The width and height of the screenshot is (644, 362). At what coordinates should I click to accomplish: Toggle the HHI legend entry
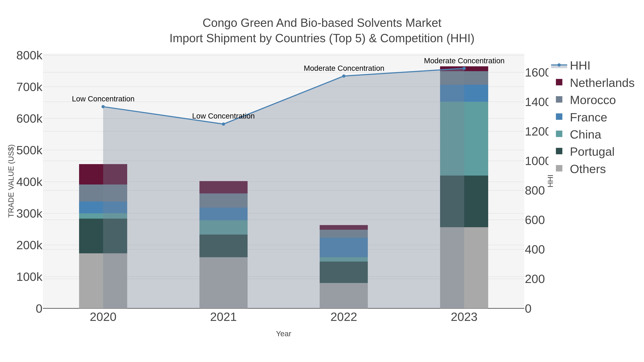pos(570,66)
